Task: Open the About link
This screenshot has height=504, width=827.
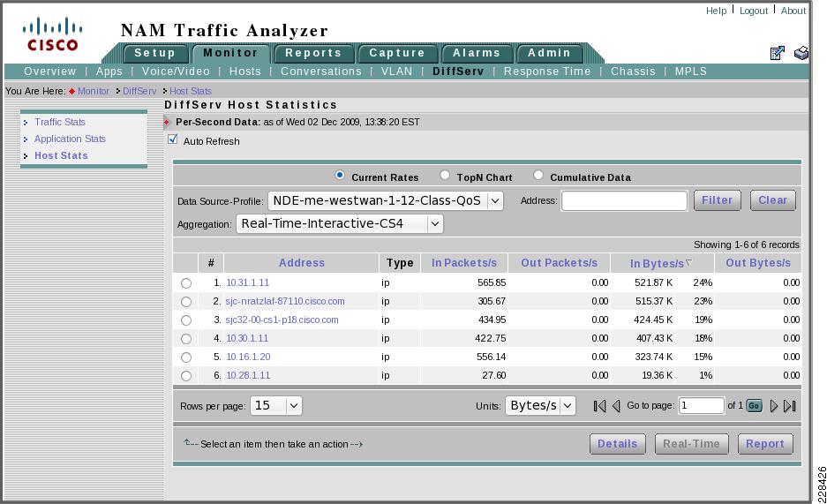Action: (x=793, y=11)
